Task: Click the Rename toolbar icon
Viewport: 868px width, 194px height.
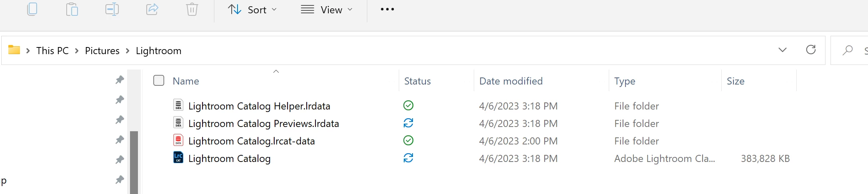Action: click(112, 9)
